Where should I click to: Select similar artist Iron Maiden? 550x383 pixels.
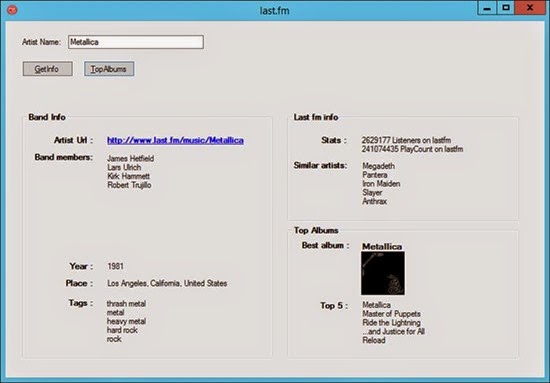(381, 183)
